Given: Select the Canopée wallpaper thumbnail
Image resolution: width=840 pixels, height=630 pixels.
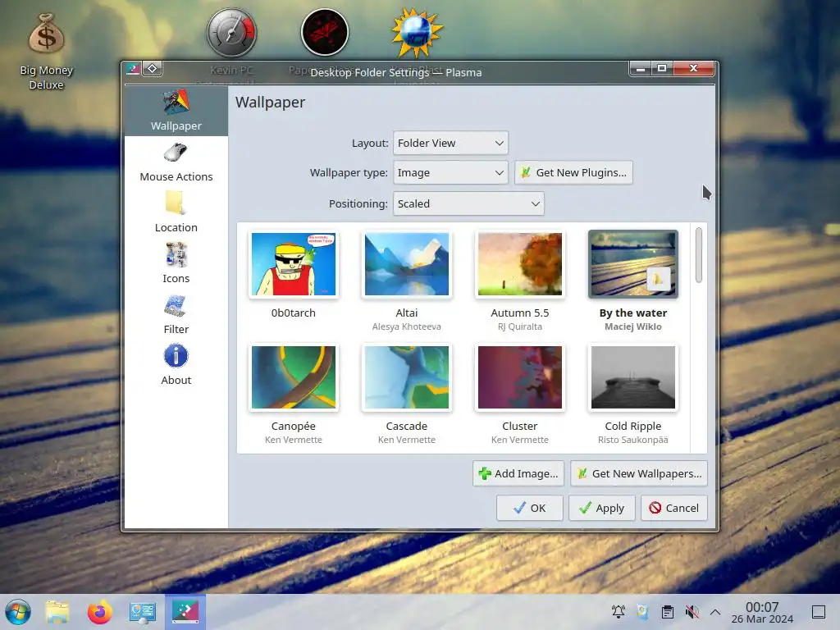Looking at the screenshot, I should 294,377.
